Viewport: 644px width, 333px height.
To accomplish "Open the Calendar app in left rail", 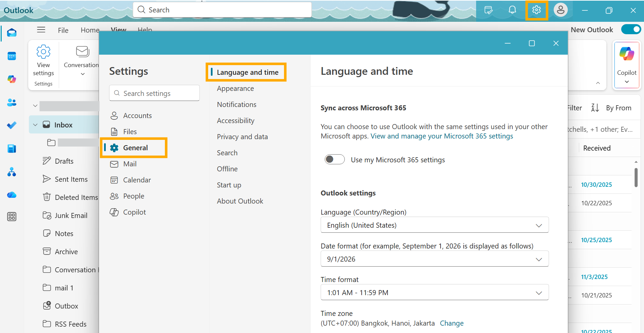I will pyautogui.click(x=12, y=56).
